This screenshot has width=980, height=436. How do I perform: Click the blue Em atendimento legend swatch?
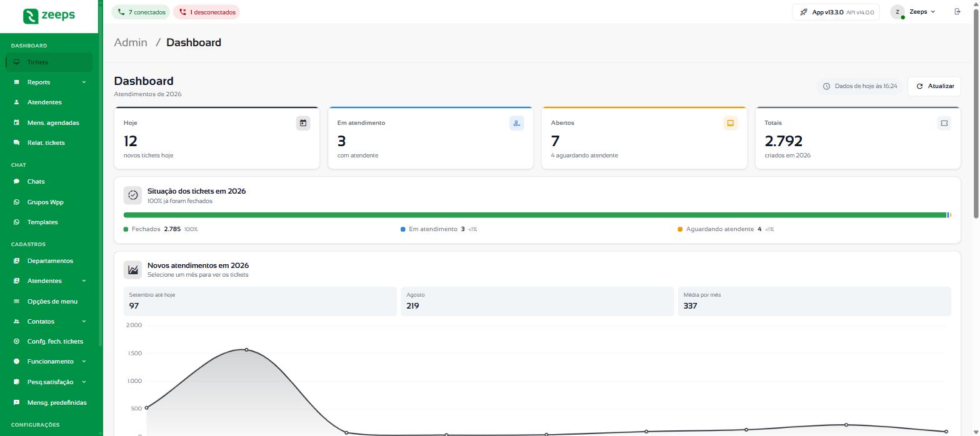pyautogui.click(x=403, y=229)
